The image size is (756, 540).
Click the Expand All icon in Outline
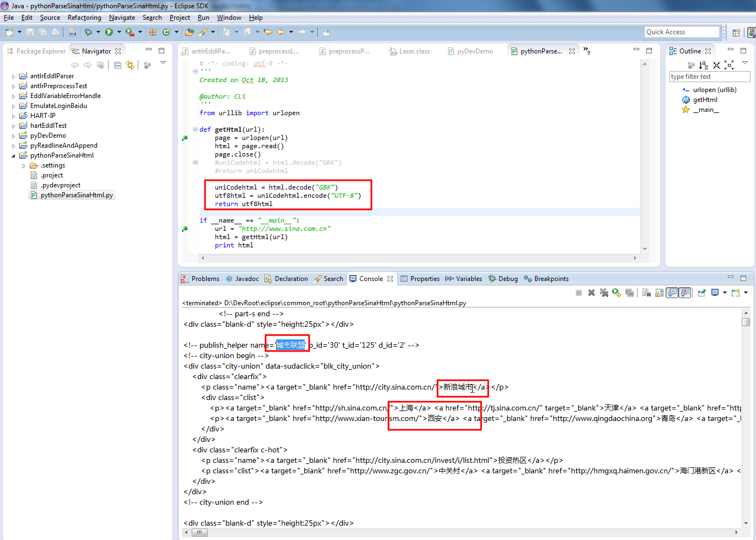tap(729, 65)
